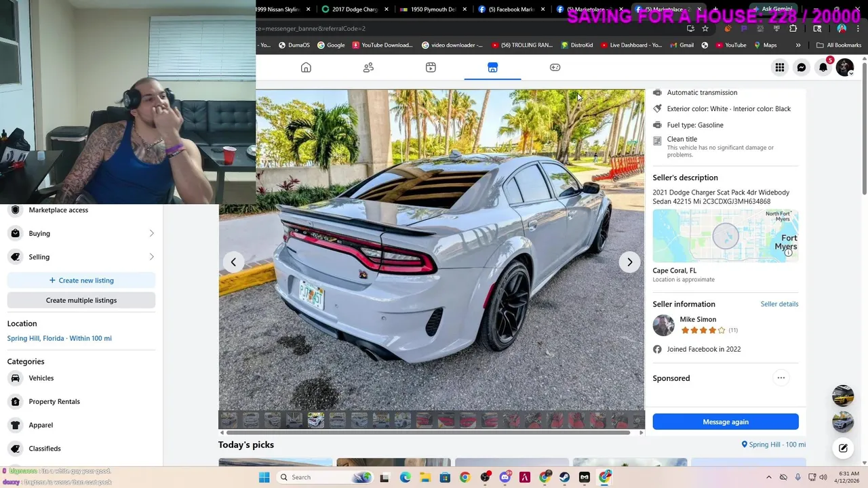
Task: Open Mike Simon seller profile
Action: pyautogui.click(x=698, y=319)
